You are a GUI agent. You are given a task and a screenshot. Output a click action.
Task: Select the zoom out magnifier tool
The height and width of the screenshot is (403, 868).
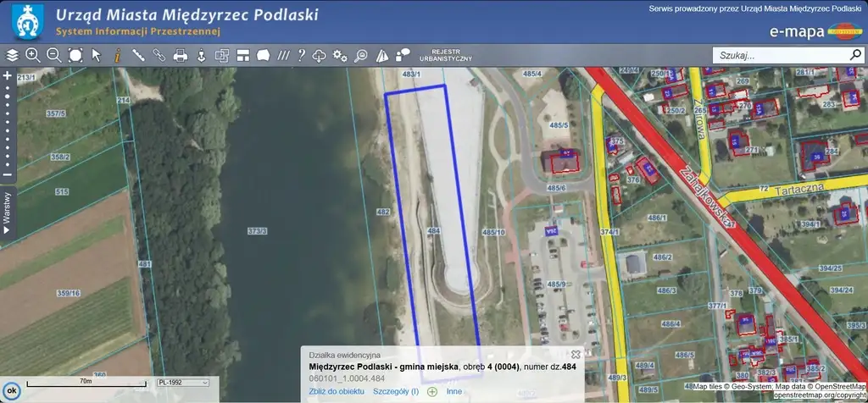[x=53, y=55]
